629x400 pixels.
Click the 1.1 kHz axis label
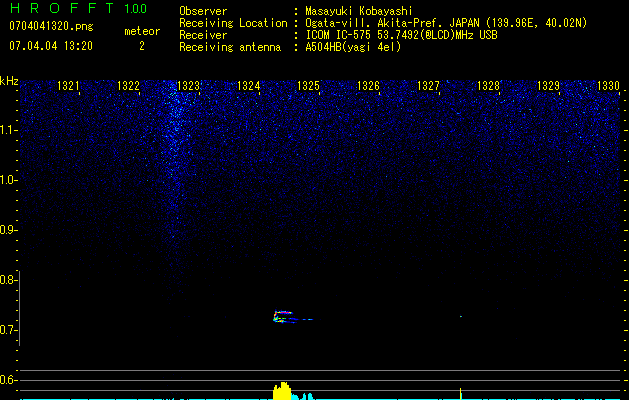tap(8, 130)
